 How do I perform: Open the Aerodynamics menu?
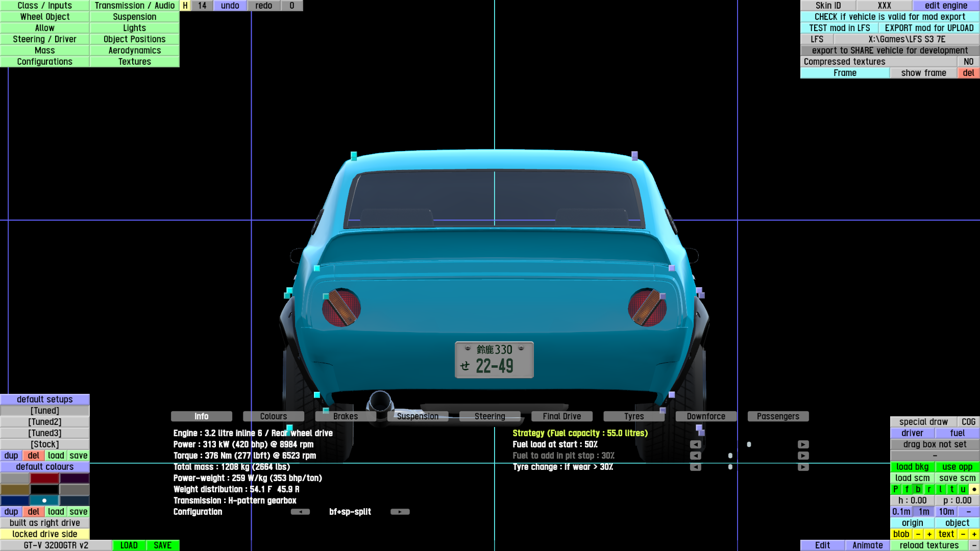point(134,51)
